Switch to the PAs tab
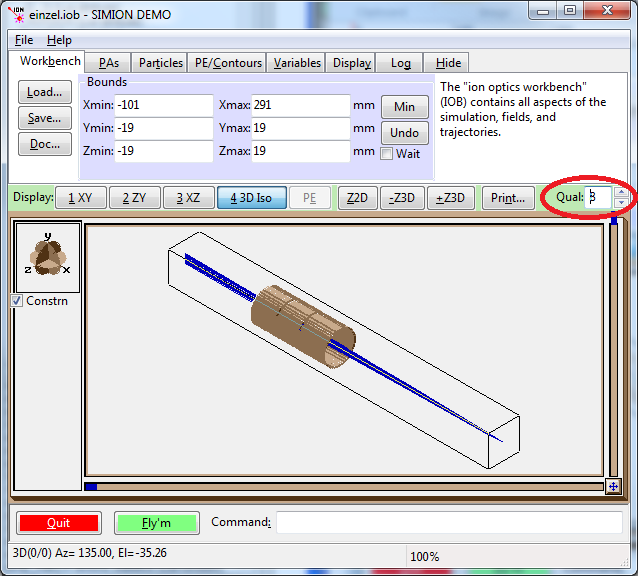 (x=109, y=63)
